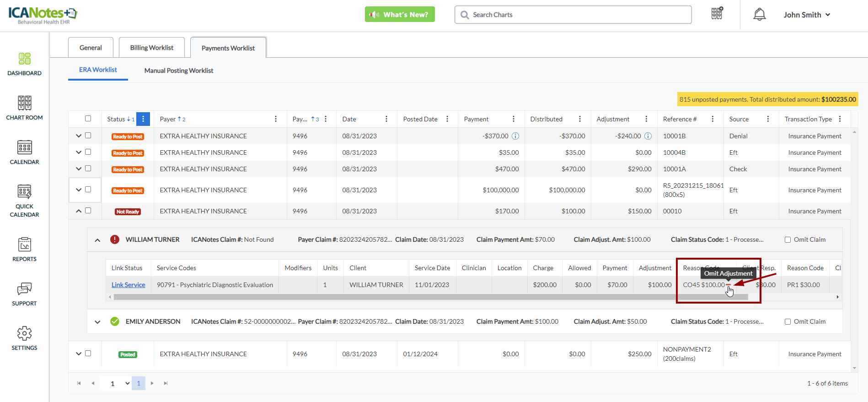Screen dimensions: 868x402
Task: Click the Omit Adjustment minus icon
Action: coord(728,285)
